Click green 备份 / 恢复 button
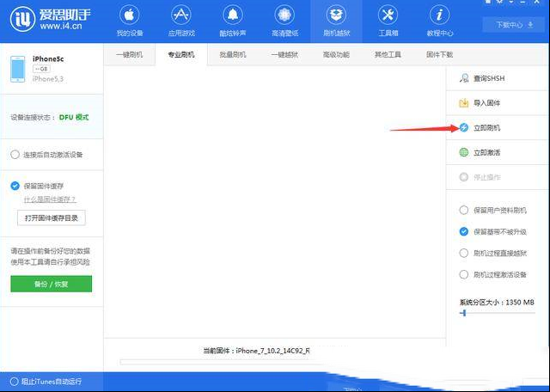550x392 pixels. click(52, 284)
